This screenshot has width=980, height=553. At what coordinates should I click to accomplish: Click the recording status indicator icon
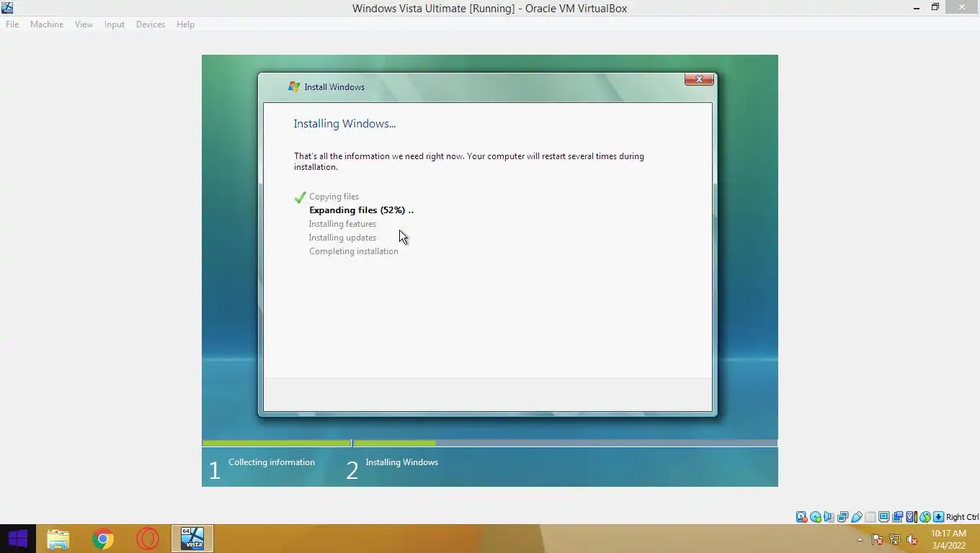898,517
